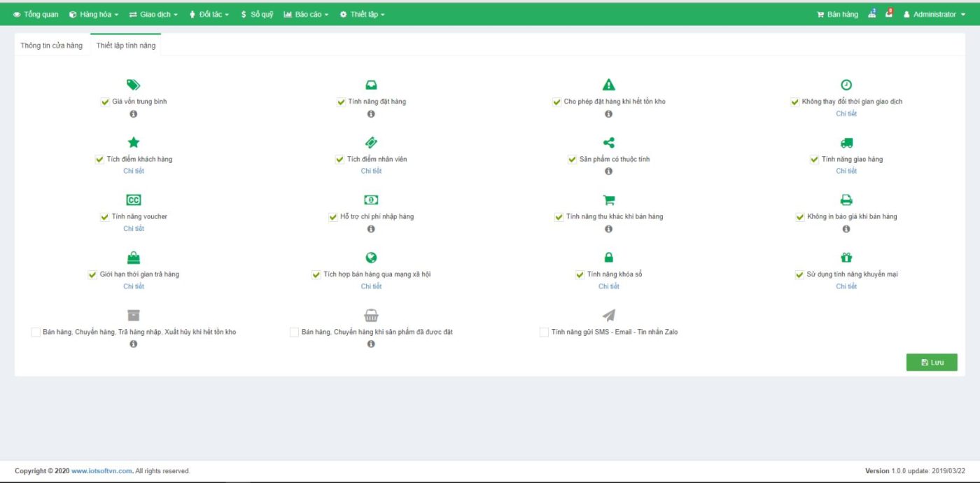Viewport: 980px width, 483px height.
Task: Enable Bán hàng, Chuyển hàng khi sản phẩm đã được đặt
Action: pyautogui.click(x=293, y=331)
